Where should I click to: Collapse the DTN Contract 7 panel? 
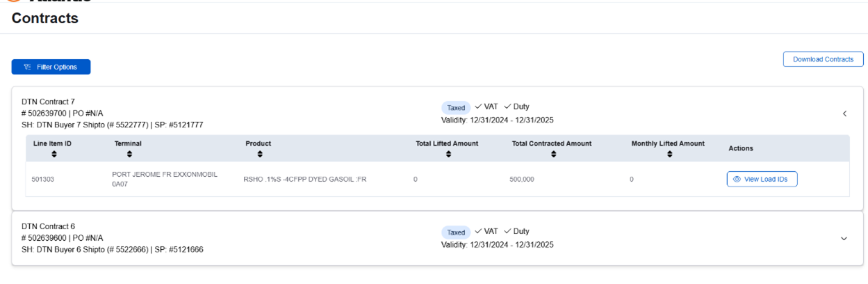844,113
